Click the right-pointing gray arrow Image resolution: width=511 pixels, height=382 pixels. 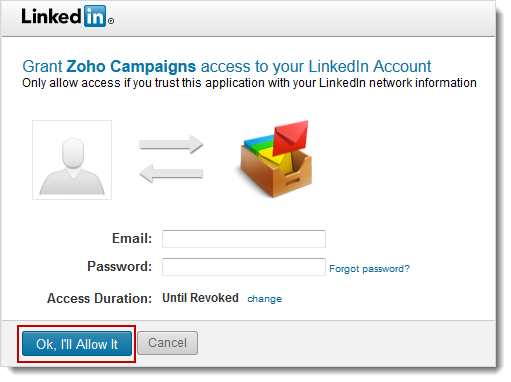[171, 144]
